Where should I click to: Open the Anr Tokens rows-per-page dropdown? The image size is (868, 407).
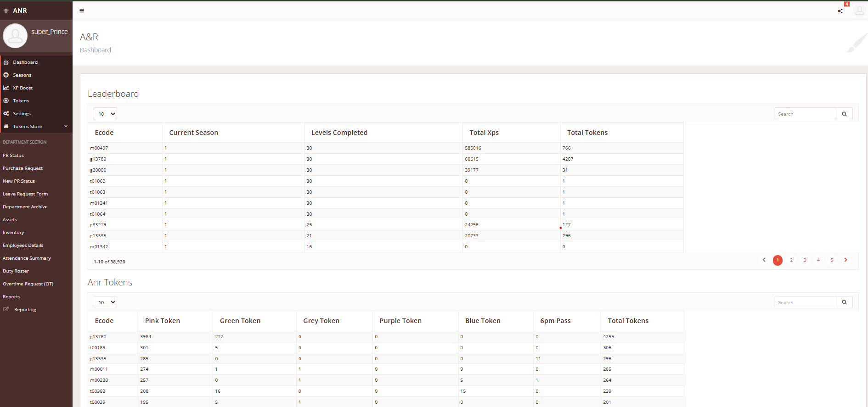coord(105,302)
